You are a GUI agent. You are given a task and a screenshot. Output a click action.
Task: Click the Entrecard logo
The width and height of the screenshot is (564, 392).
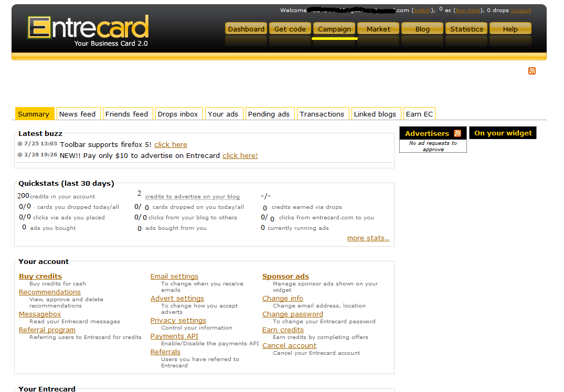(88, 30)
